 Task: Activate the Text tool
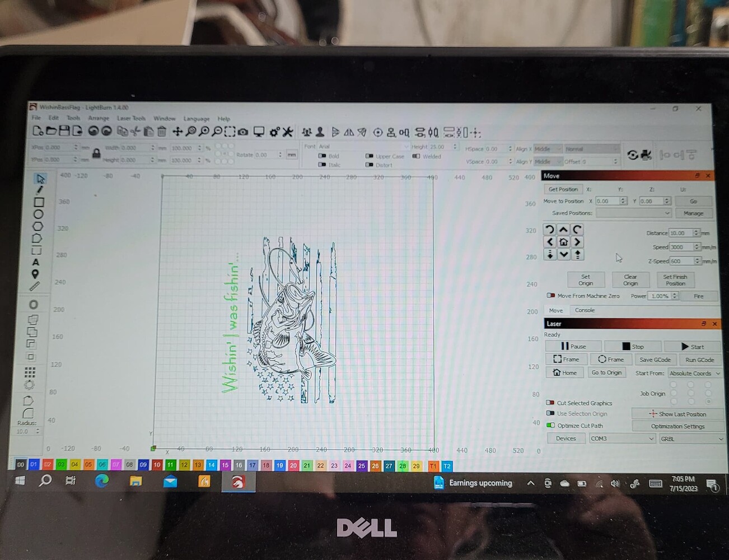(36, 263)
